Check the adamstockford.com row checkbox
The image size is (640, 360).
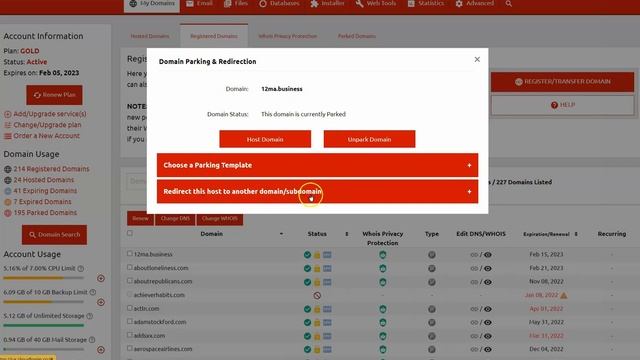[x=130, y=322]
